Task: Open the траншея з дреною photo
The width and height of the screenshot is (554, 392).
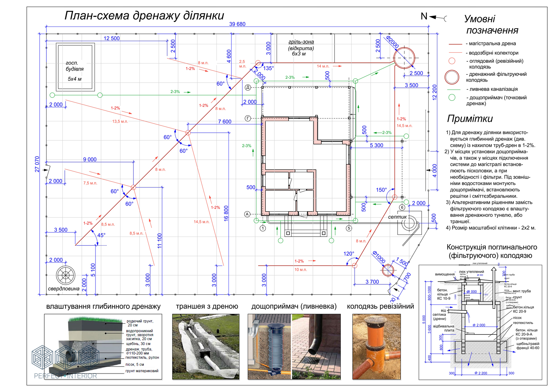Action: (206, 347)
